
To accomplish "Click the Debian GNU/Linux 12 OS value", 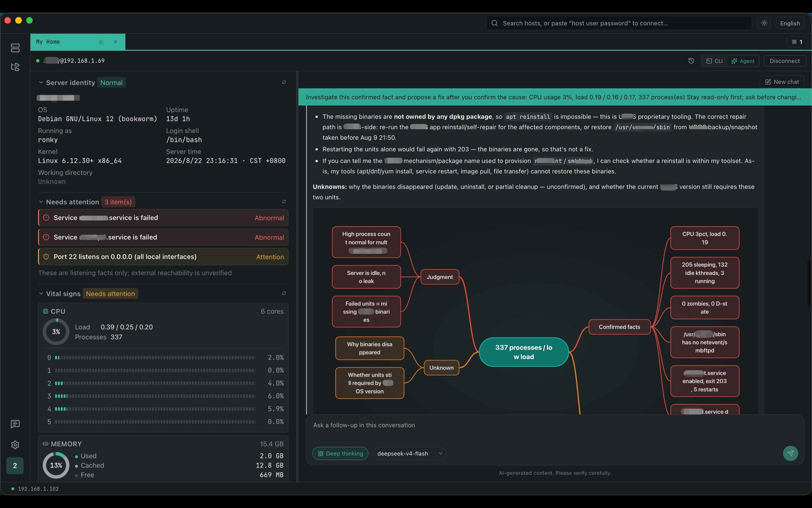I will point(98,119).
